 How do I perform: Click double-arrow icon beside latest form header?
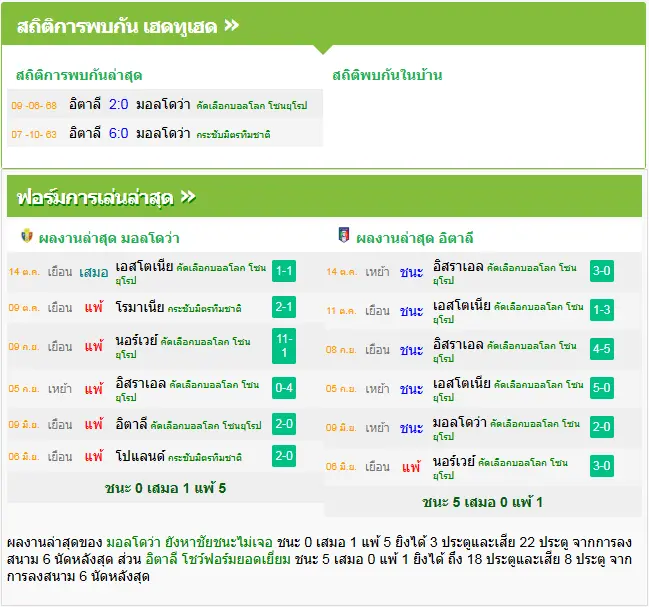point(188,197)
